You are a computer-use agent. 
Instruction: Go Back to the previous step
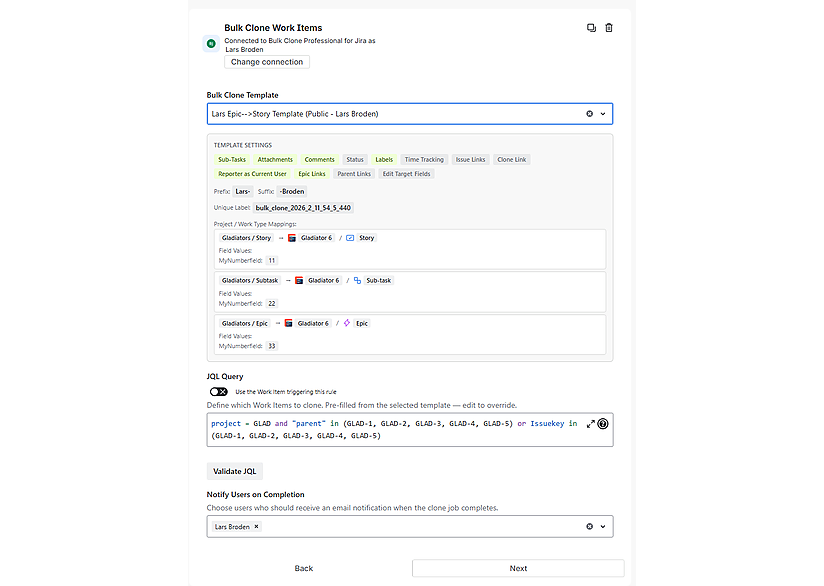tap(304, 568)
